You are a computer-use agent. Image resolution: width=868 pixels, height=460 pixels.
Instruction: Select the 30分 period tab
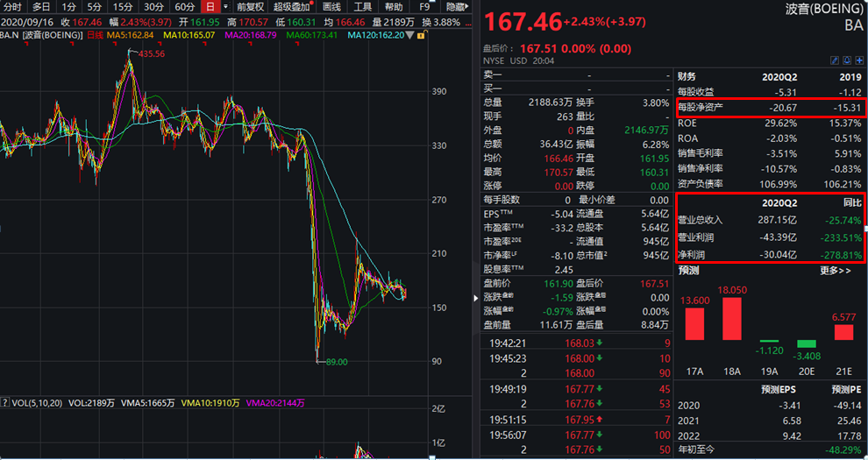(x=153, y=7)
